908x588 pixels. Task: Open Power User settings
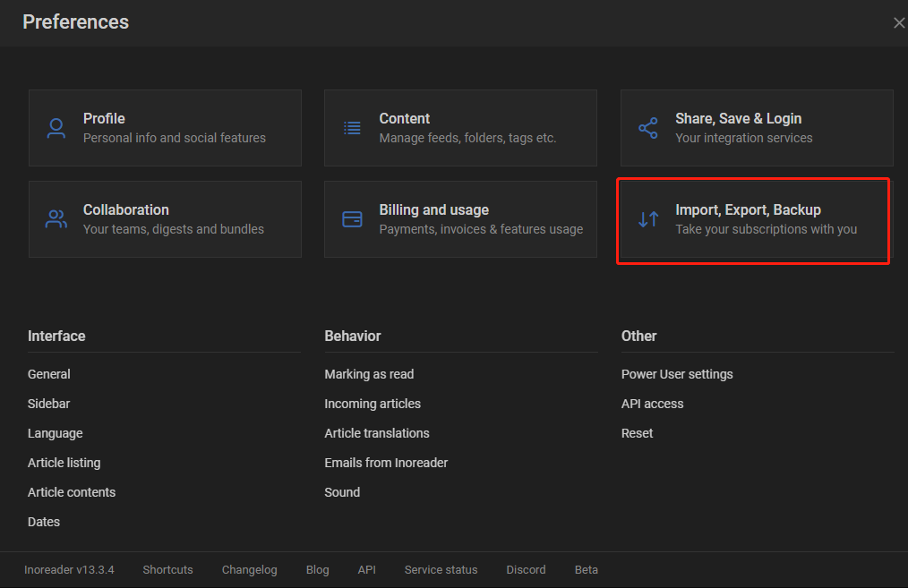pos(677,374)
